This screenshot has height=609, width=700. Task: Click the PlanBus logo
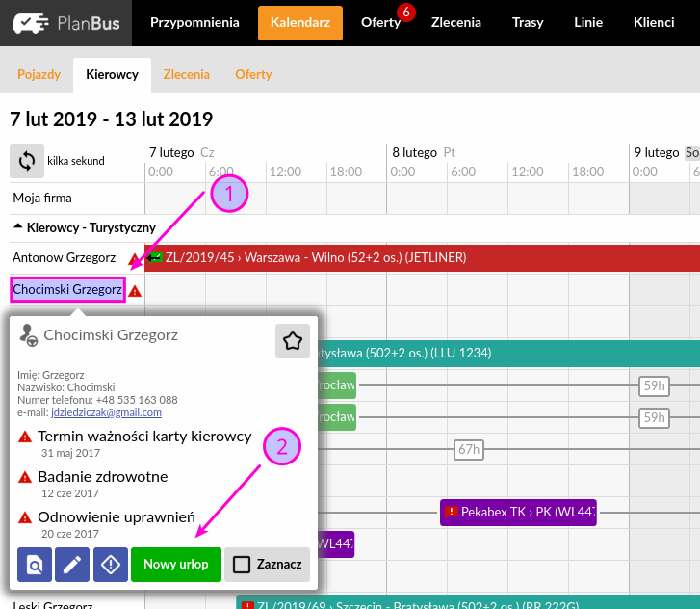(65, 23)
